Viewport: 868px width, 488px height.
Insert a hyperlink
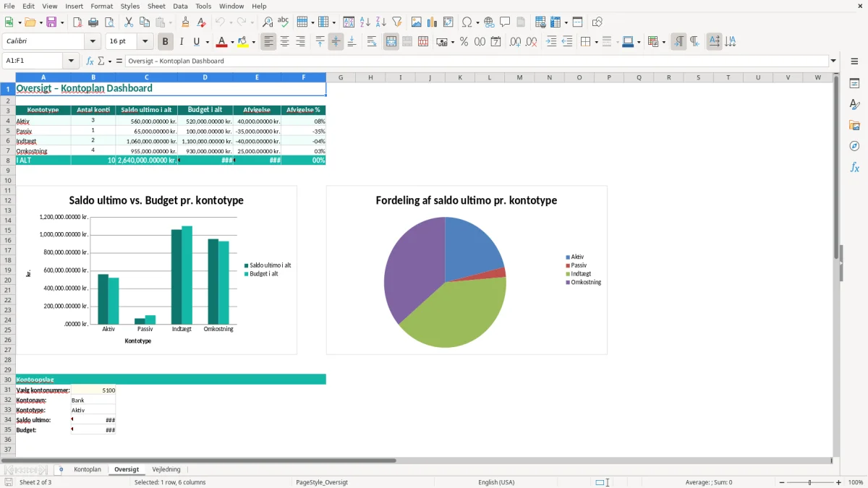tap(489, 22)
